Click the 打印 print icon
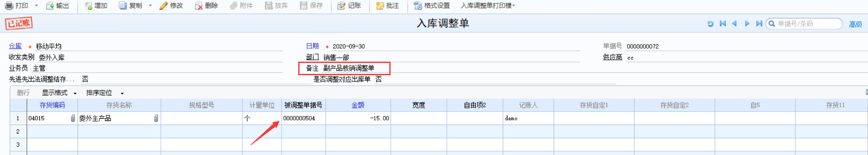 pyautogui.click(x=9, y=6)
